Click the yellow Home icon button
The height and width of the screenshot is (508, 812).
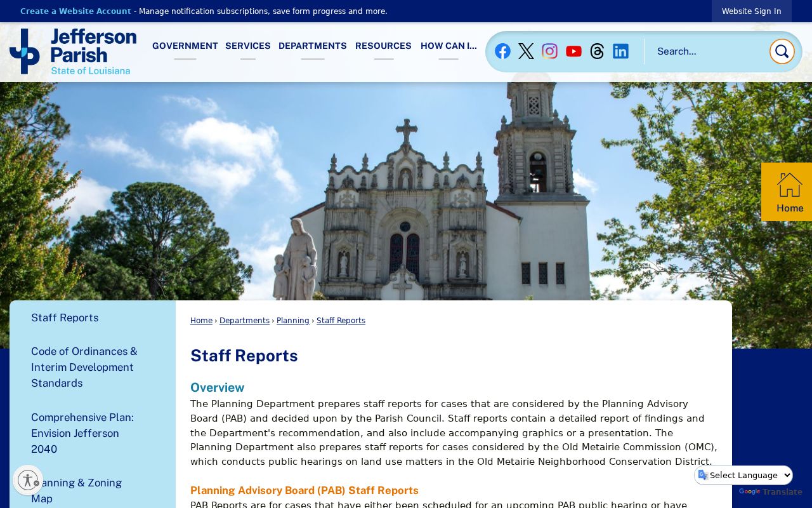click(x=787, y=192)
